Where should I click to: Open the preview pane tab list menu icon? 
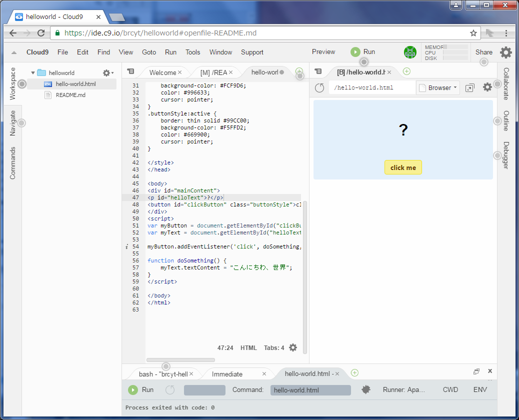click(318, 71)
